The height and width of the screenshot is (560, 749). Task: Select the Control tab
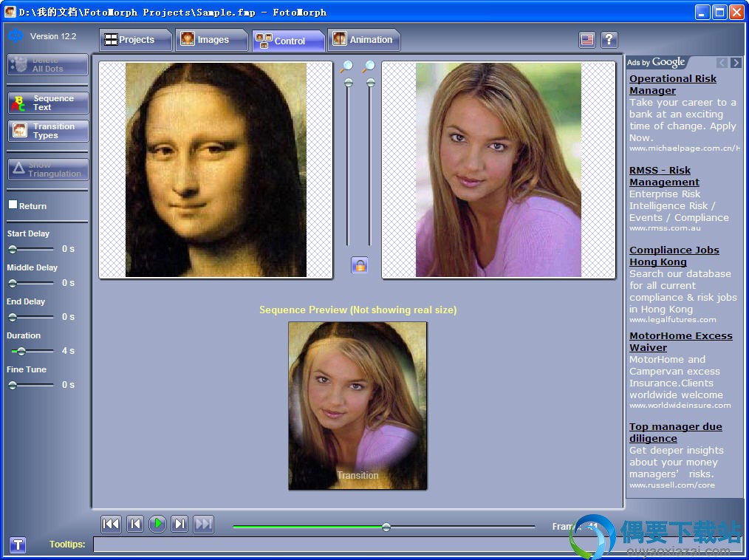click(x=288, y=41)
